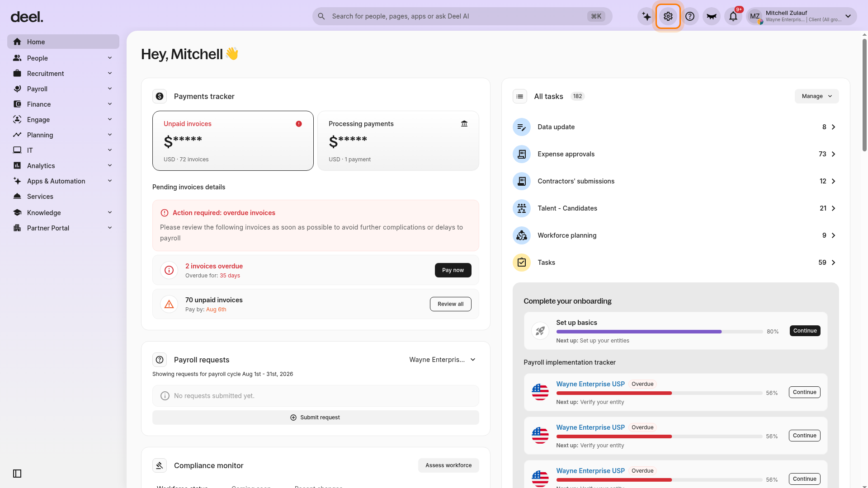Click Submit request button

pyautogui.click(x=316, y=418)
